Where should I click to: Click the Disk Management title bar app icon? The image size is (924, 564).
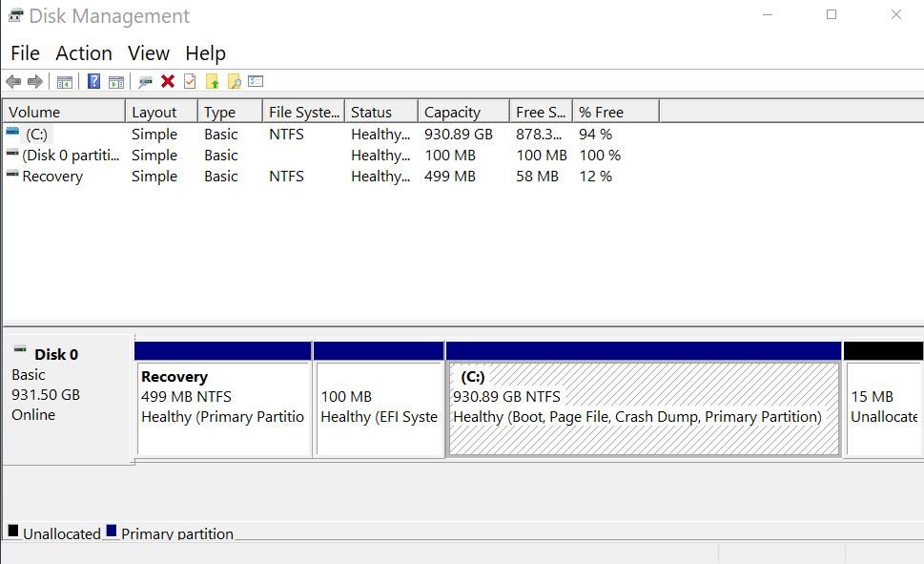[16, 15]
